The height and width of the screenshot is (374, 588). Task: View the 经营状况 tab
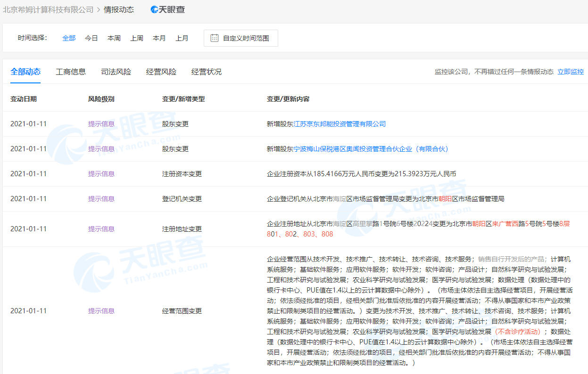click(207, 72)
